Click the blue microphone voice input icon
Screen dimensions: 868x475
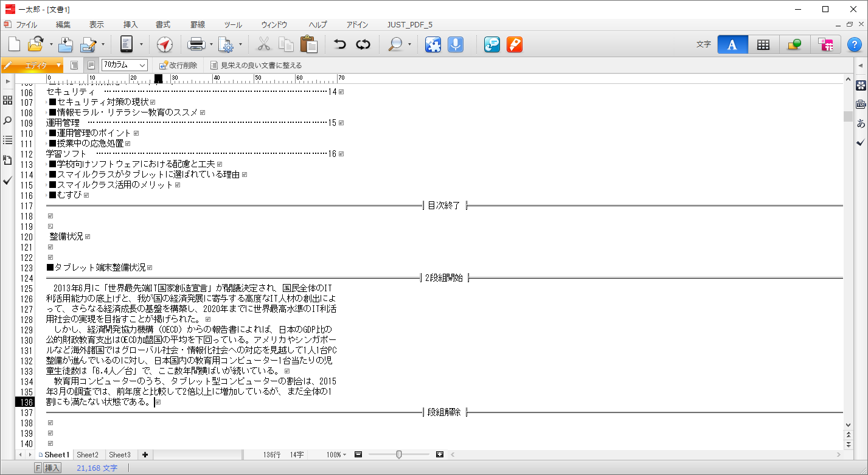(x=455, y=44)
